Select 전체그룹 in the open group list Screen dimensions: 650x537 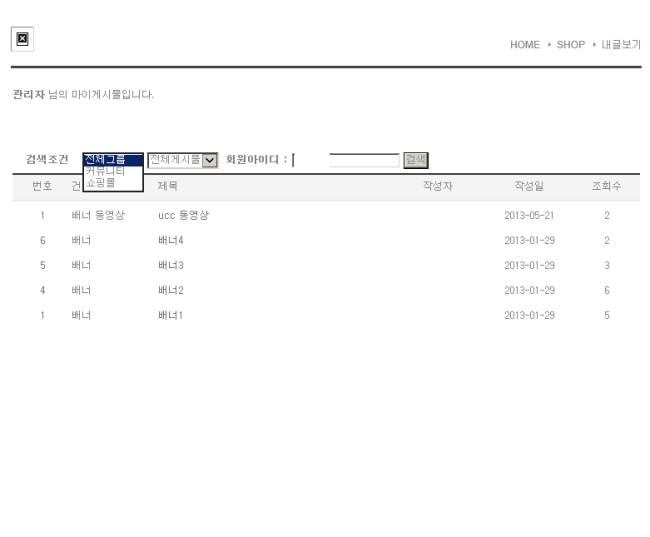click(113, 160)
